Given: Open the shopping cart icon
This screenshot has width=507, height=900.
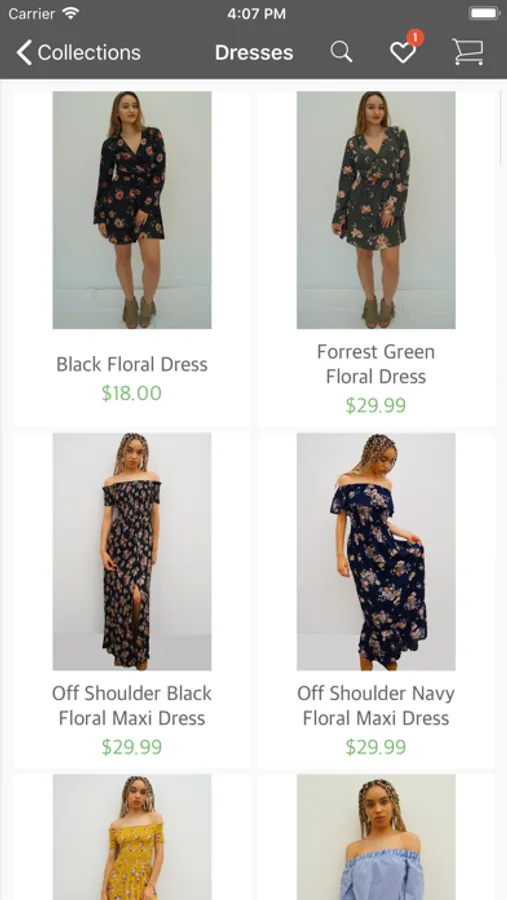Looking at the screenshot, I should click(x=468, y=52).
